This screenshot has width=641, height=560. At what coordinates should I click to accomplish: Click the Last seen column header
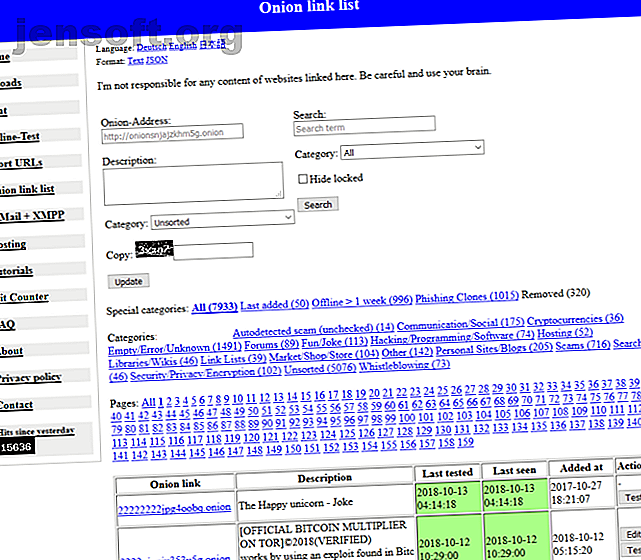[x=514, y=470]
